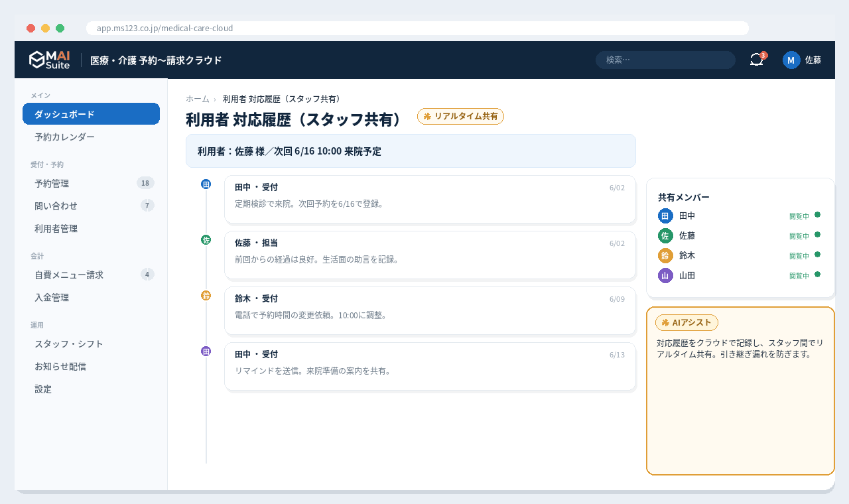Maximize the window with green button
The height and width of the screenshot is (504, 849).
60,28
